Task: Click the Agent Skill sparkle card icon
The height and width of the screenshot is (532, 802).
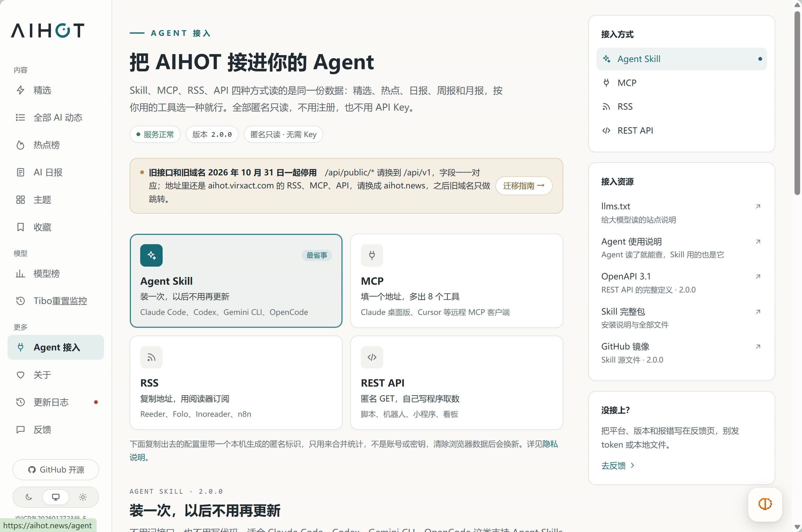Action: click(x=151, y=255)
